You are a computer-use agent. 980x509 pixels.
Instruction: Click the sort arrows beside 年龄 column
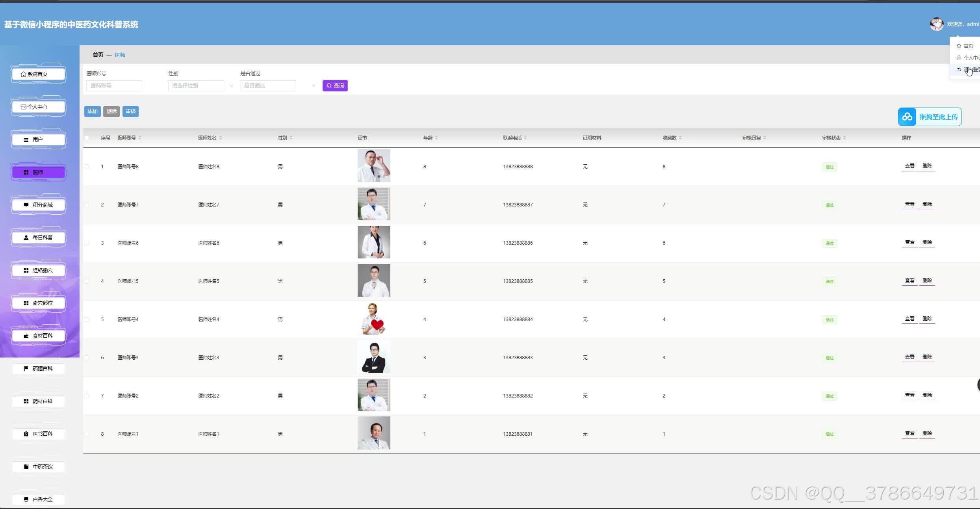click(436, 138)
